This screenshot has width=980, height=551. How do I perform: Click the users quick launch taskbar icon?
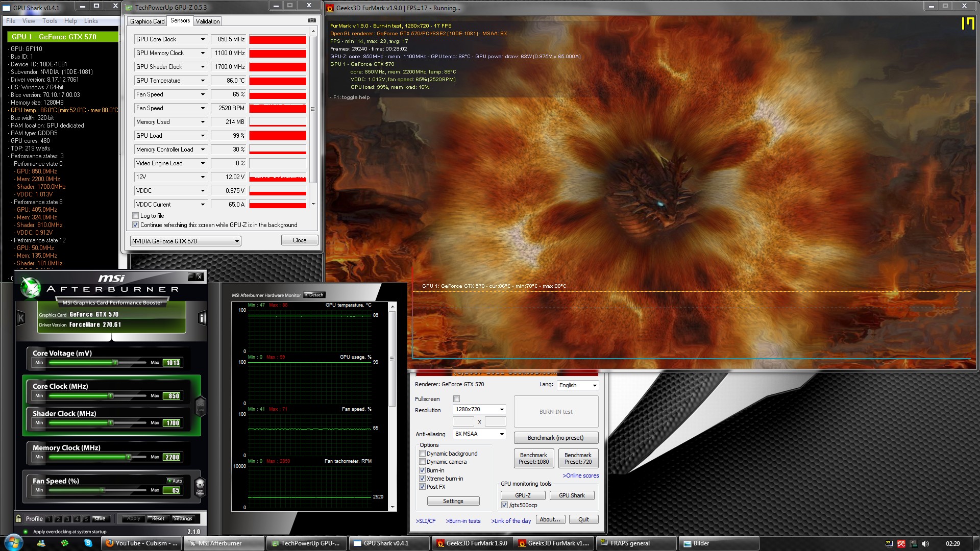click(41, 543)
